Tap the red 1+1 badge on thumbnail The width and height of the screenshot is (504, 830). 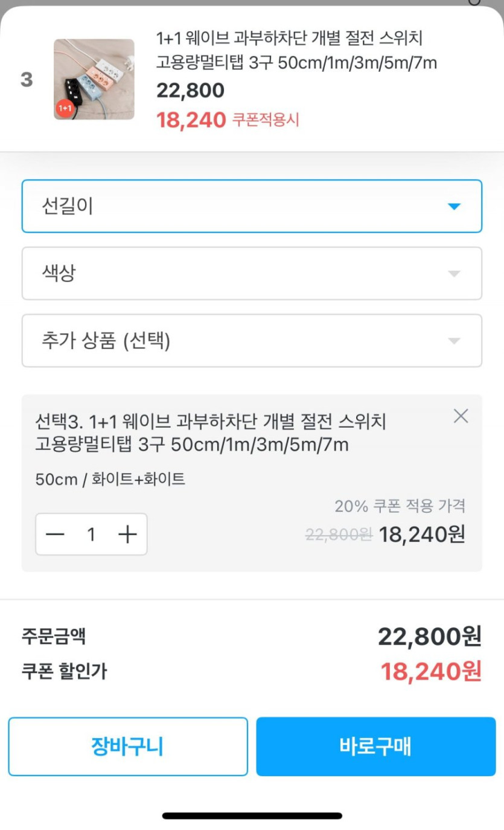tap(65, 108)
